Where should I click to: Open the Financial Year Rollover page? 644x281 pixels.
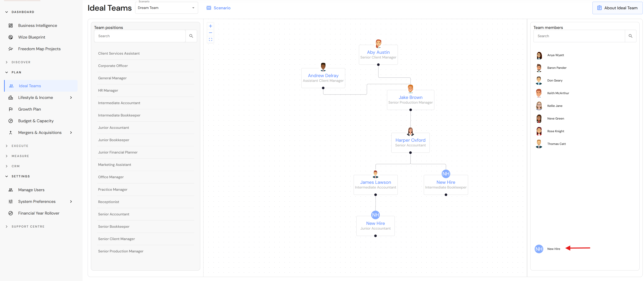(x=39, y=213)
